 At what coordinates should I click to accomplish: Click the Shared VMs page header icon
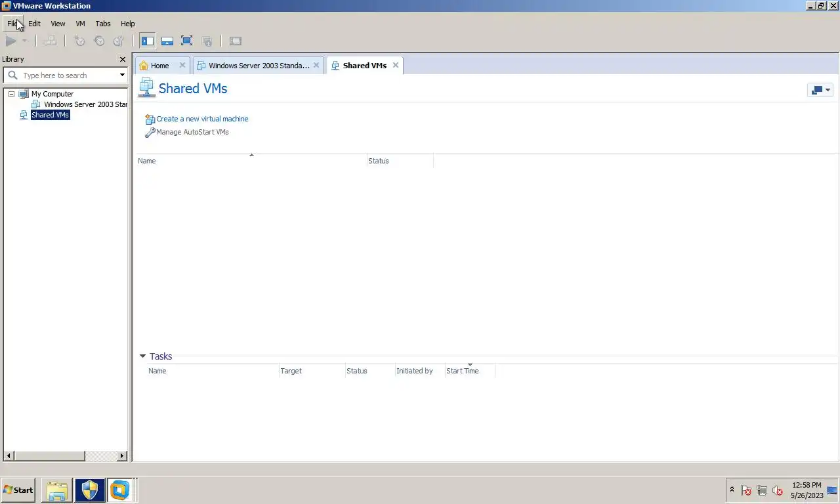pyautogui.click(x=146, y=88)
